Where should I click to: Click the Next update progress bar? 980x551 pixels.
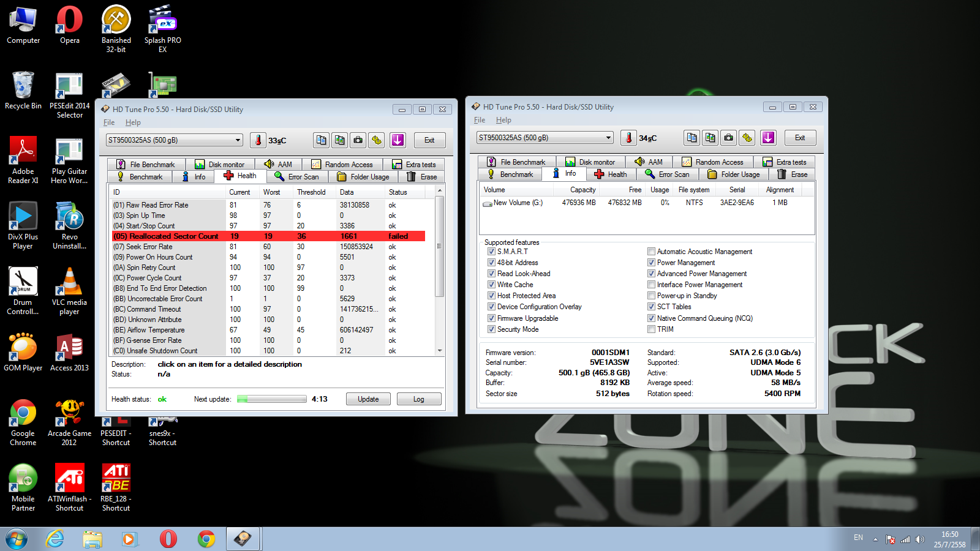click(x=272, y=399)
